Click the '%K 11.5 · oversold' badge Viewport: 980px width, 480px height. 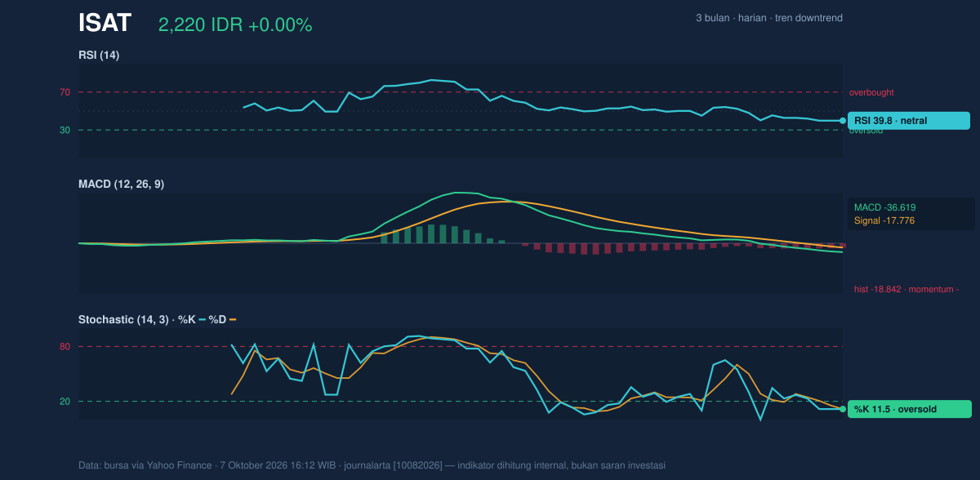(x=910, y=410)
